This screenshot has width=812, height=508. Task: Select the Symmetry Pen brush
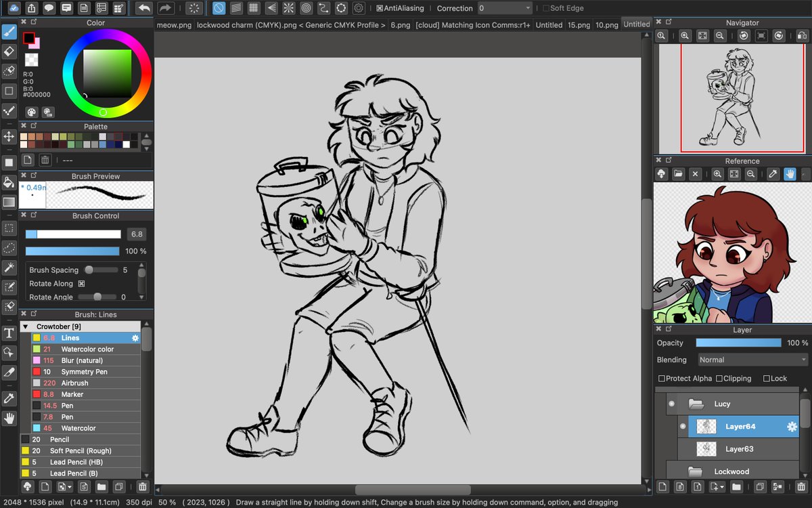(86, 372)
